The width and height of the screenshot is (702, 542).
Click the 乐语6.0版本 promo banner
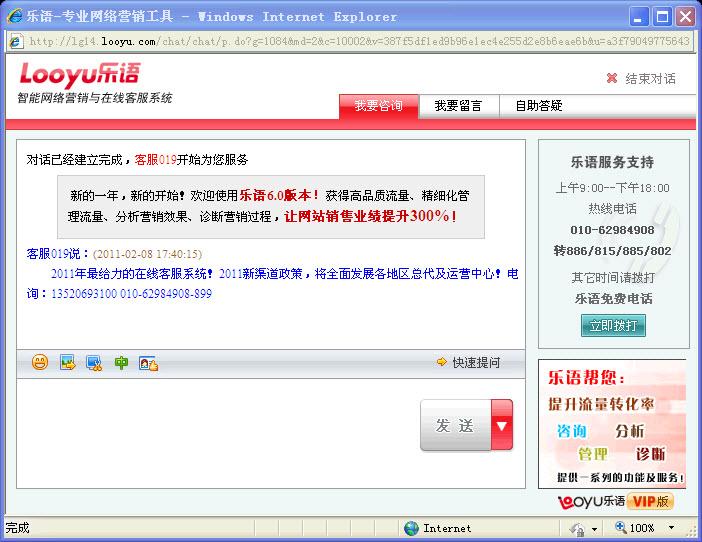tap(271, 207)
